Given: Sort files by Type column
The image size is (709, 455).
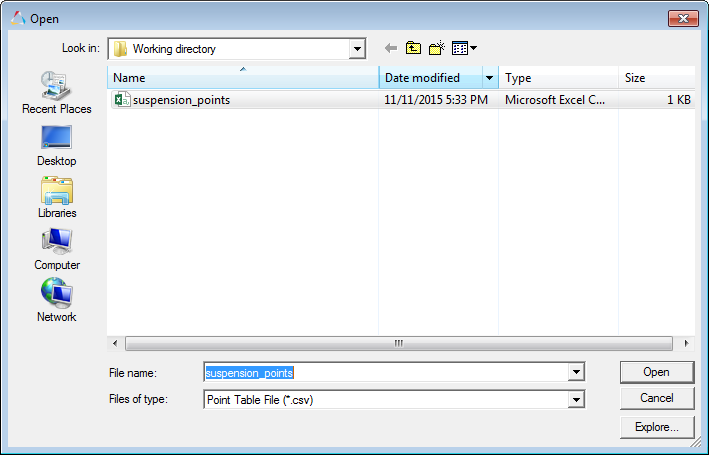Looking at the screenshot, I should [558, 78].
